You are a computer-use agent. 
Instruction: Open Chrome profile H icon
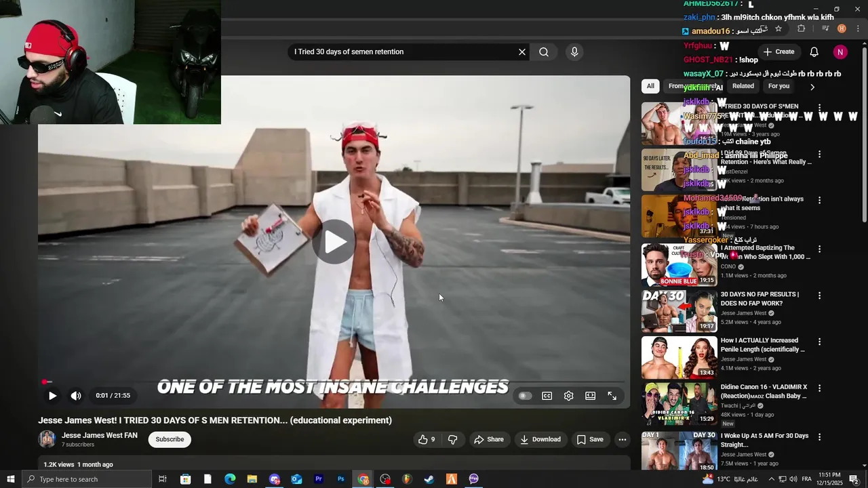click(x=842, y=28)
